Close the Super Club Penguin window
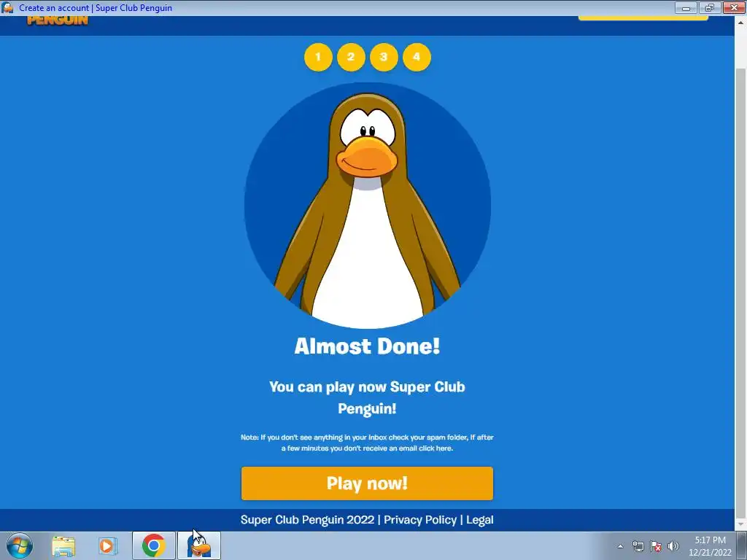 [734, 7]
